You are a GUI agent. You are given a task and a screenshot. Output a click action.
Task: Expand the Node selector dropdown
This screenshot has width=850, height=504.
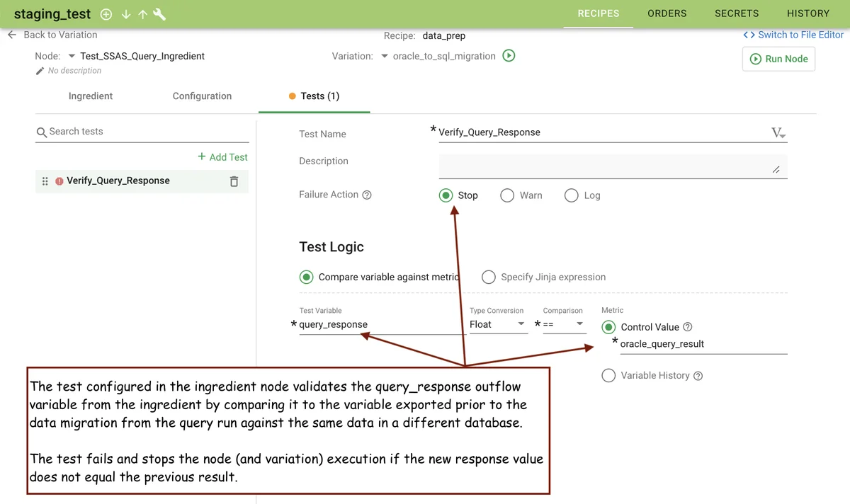pyautogui.click(x=72, y=57)
